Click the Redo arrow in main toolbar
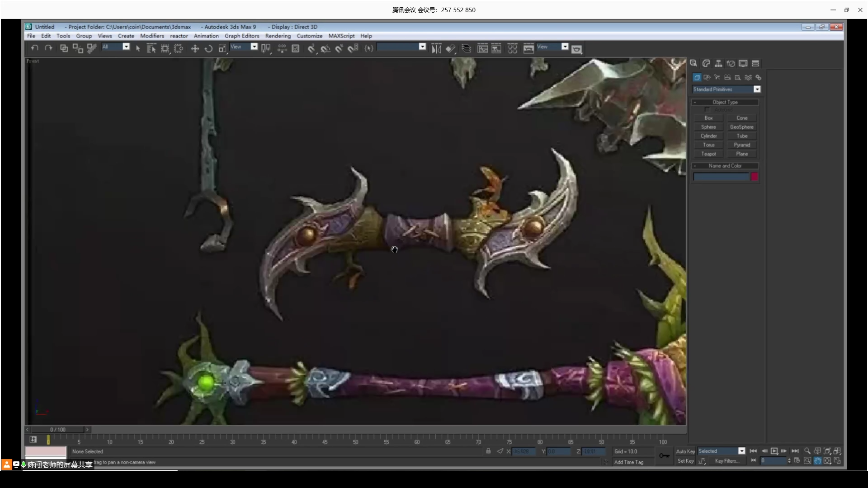 (48, 48)
